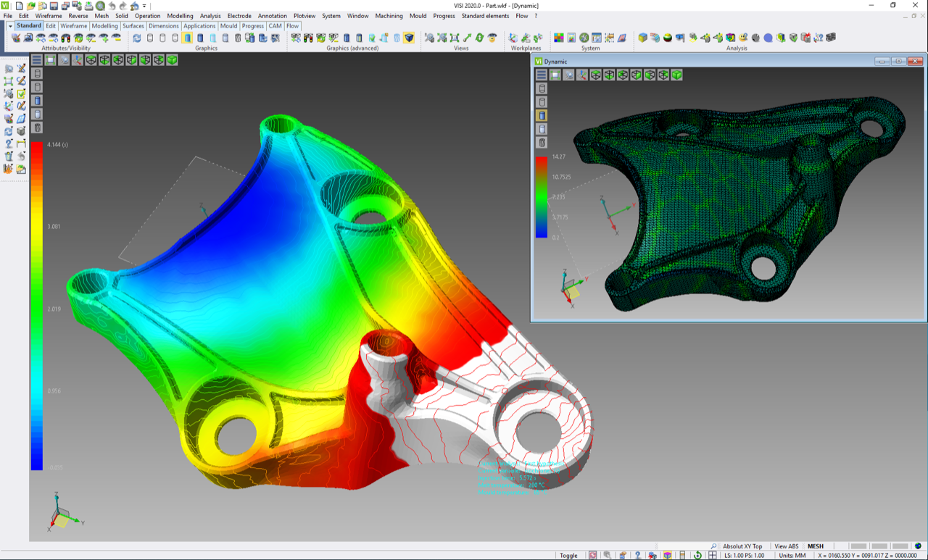This screenshot has width=928, height=560.
Task: Toggle the highlighted shaded cylinder display mode
Action: click(187, 38)
